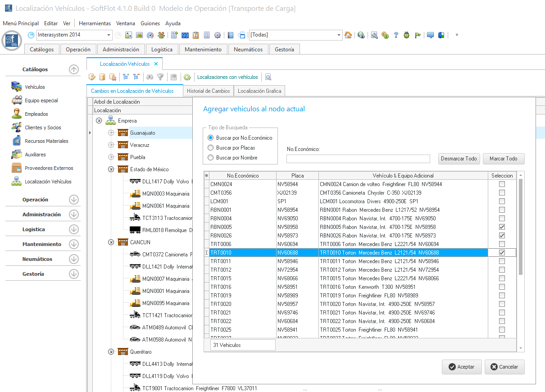Click the Marcar Todo button

[503, 159]
